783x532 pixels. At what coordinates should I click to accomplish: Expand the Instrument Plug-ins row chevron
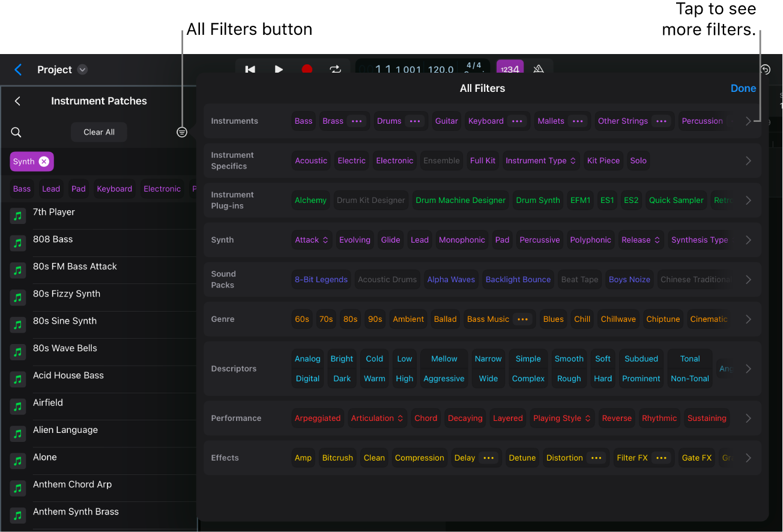tap(748, 201)
